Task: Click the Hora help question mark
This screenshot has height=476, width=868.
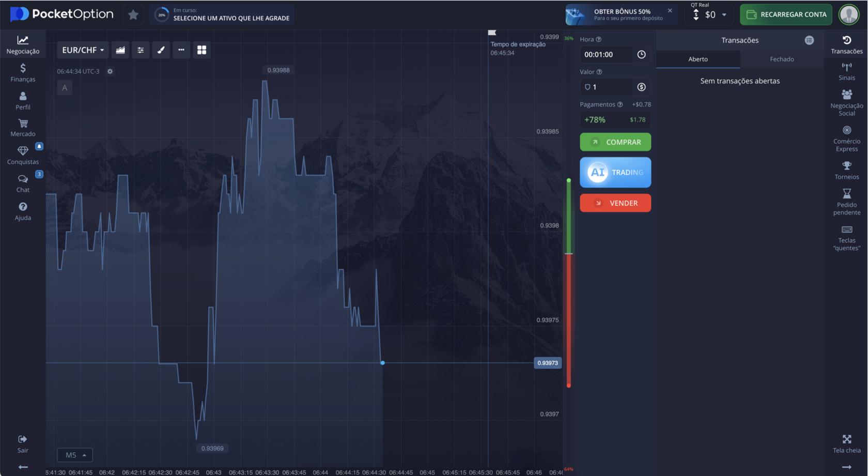Action: [x=599, y=39]
